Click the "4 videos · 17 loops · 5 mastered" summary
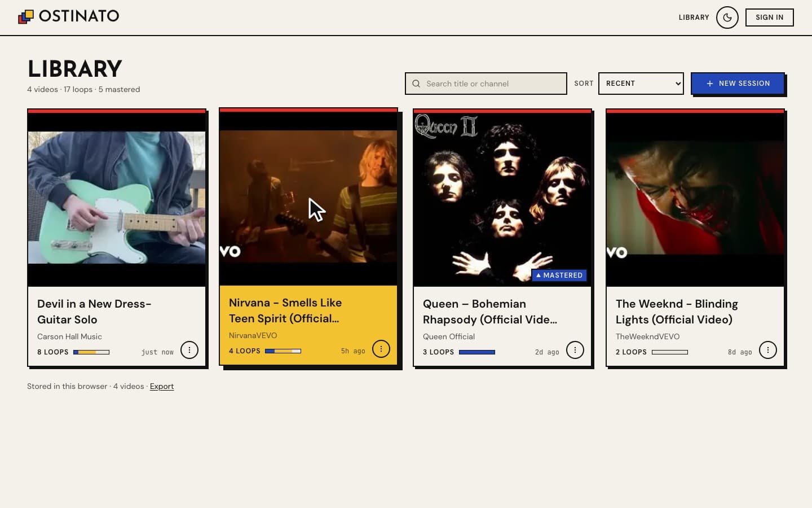This screenshot has width=812, height=508. [x=83, y=89]
